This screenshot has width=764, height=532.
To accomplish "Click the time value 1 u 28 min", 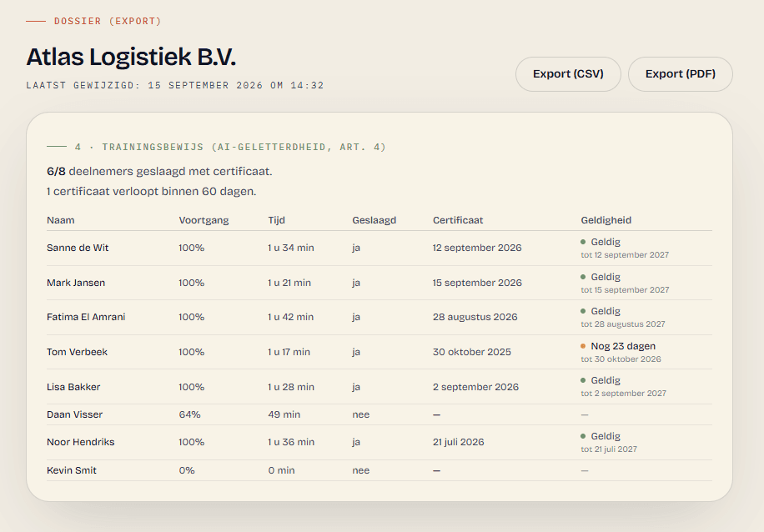I will (x=291, y=387).
